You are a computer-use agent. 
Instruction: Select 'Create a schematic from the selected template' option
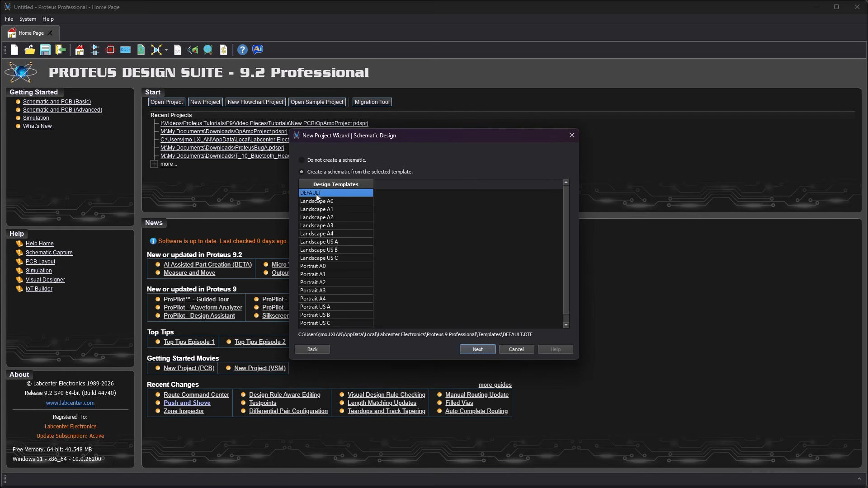click(302, 172)
